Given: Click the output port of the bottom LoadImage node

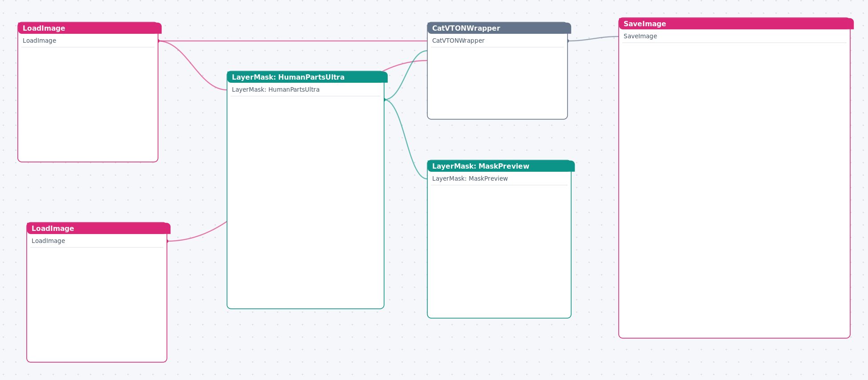Looking at the screenshot, I should tap(167, 241).
